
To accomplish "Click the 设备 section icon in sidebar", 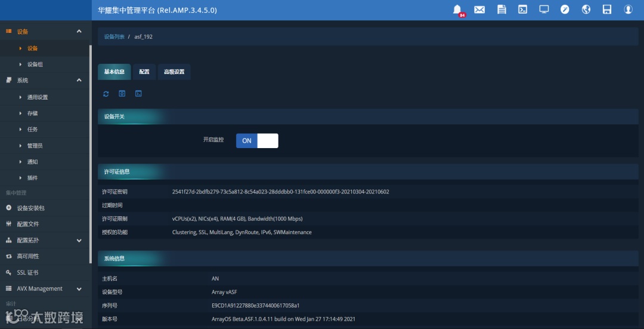I will click(8, 31).
